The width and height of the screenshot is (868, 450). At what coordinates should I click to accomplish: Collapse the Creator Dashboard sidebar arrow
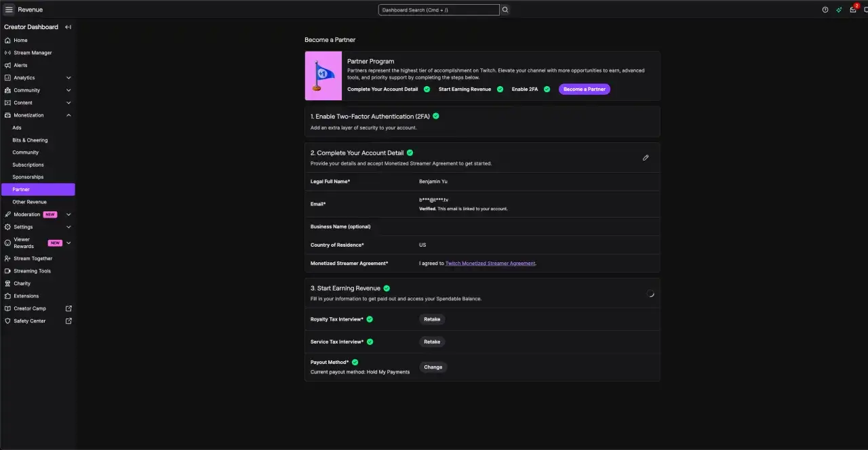[68, 27]
